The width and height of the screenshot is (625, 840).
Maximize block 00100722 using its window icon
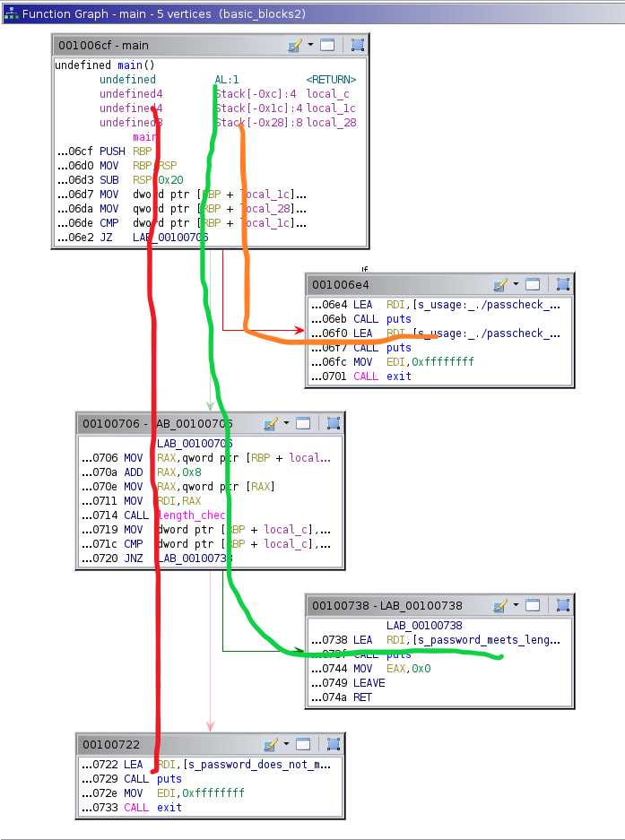pos(302,744)
